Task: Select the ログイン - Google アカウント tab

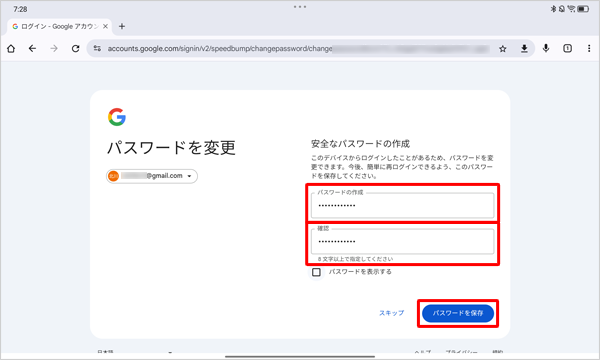Action: (59, 26)
